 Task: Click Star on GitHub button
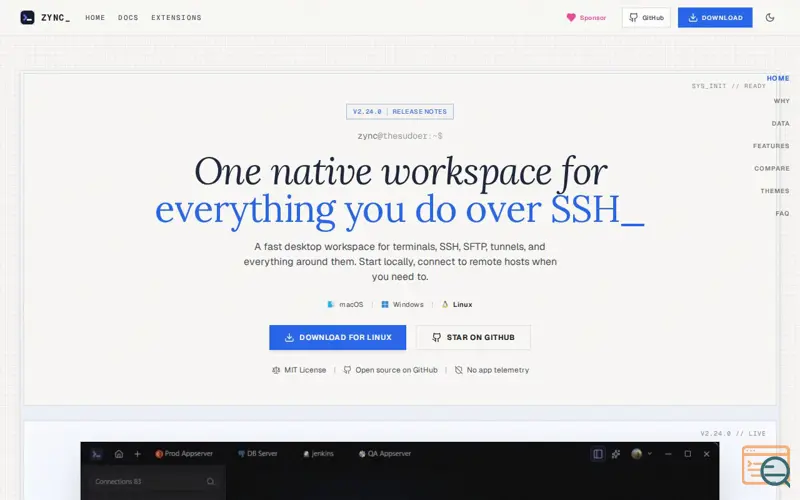pyautogui.click(x=473, y=337)
